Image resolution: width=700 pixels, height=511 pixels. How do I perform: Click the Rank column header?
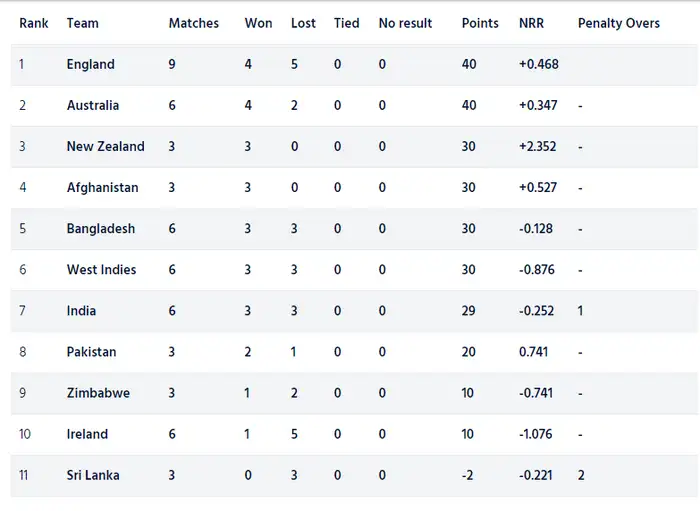33,23
